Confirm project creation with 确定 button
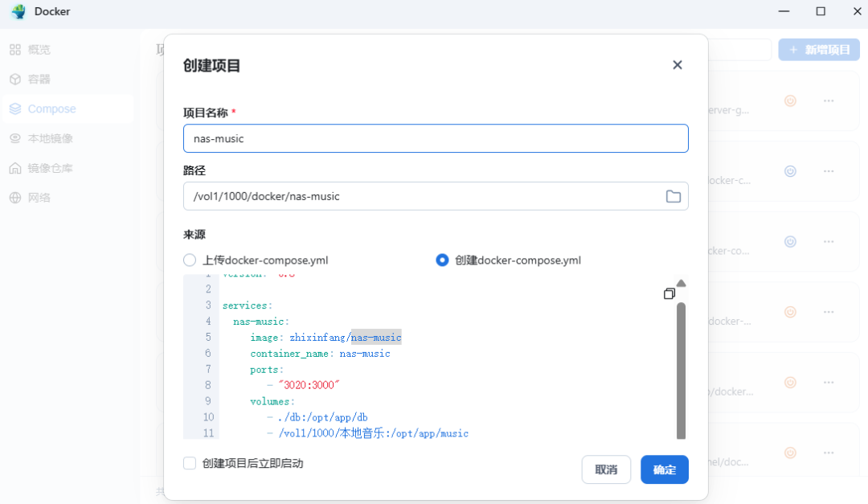The width and height of the screenshot is (868, 504). [x=664, y=470]
